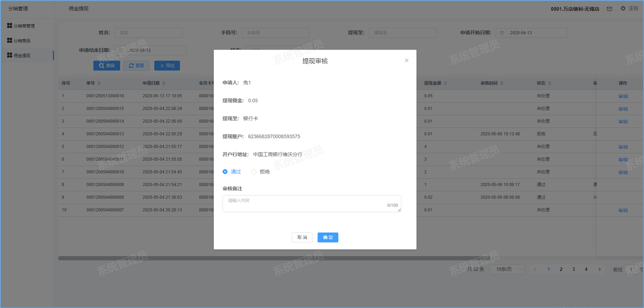
Task: Go to the next page arrow
Action: (x=599, y=269)
